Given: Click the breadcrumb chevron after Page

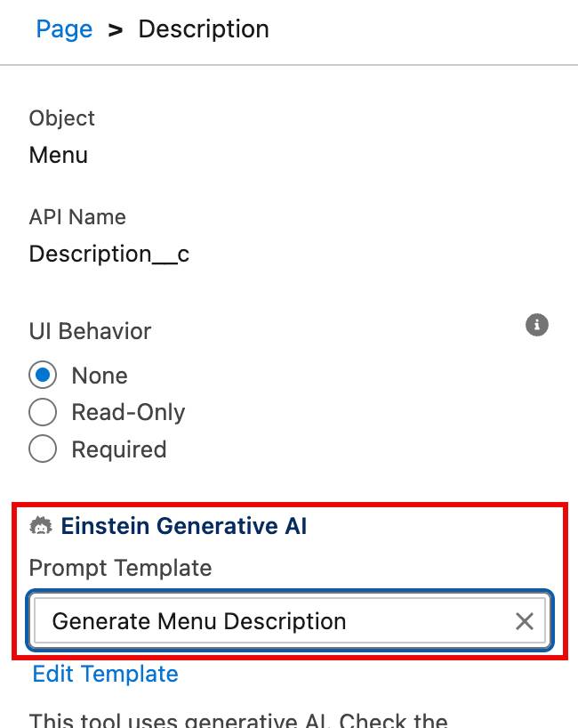Looking at the screenshot, I should [x=115, y=29].
